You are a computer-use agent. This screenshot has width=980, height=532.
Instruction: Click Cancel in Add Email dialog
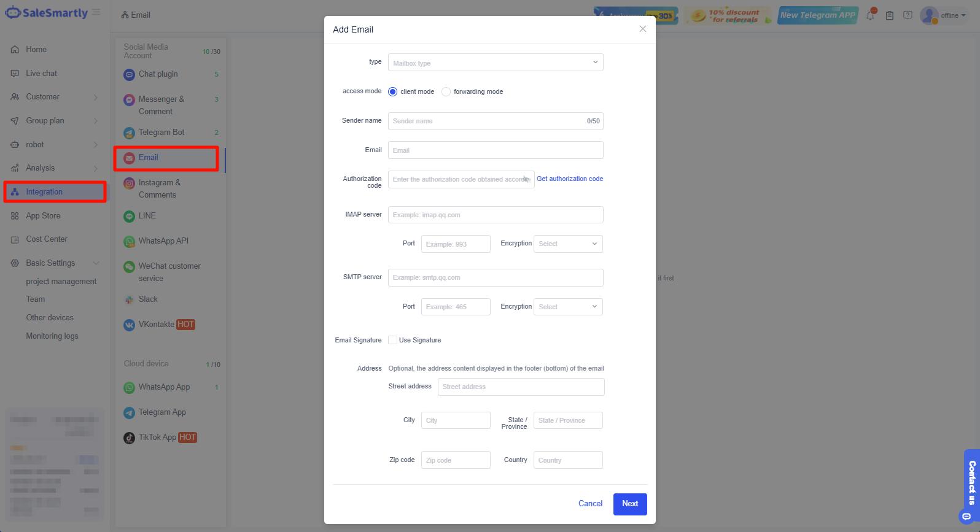coord(590,504)
